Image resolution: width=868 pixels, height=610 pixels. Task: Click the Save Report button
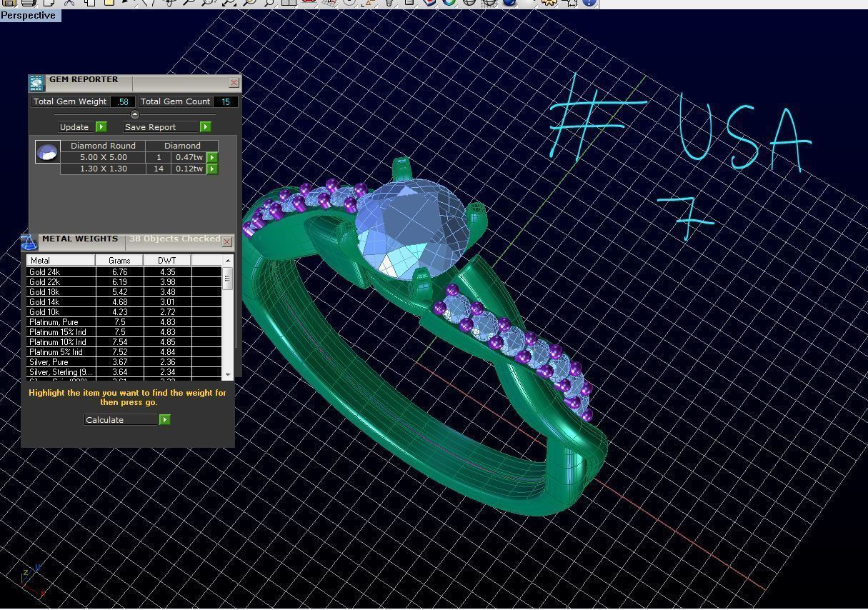click(x=161, y=126)
